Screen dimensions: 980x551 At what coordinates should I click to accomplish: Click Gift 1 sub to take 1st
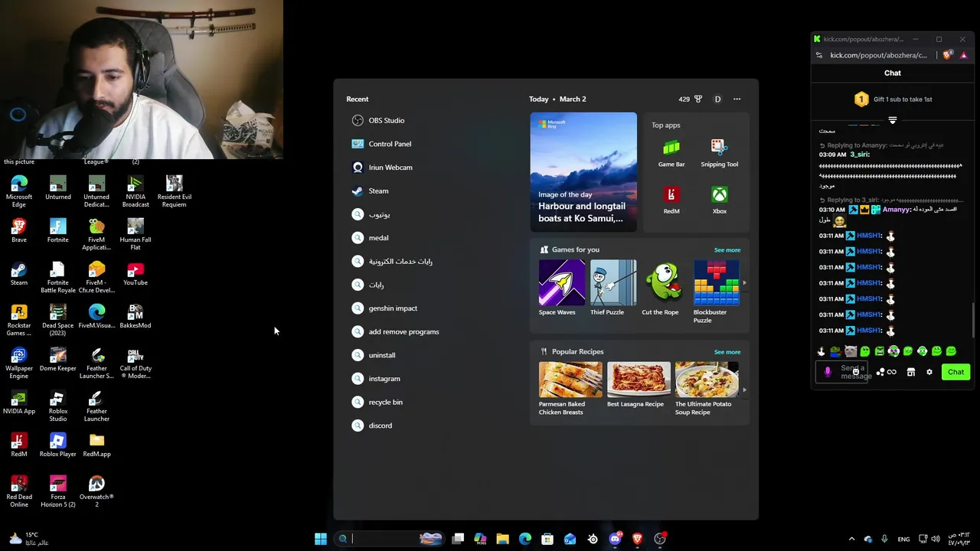[893, 99]
